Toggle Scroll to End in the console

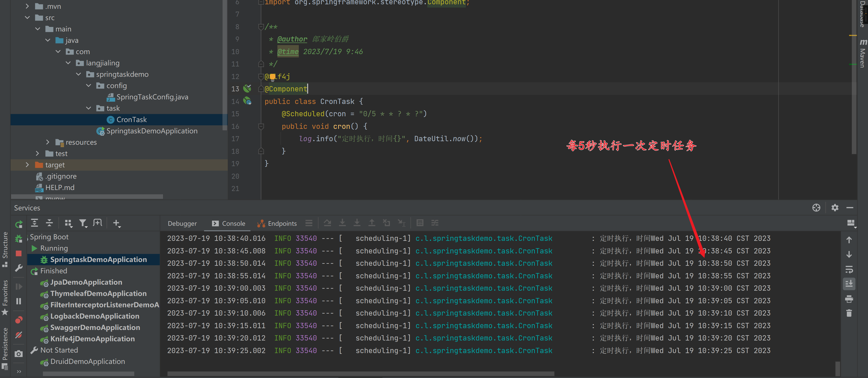849,284
